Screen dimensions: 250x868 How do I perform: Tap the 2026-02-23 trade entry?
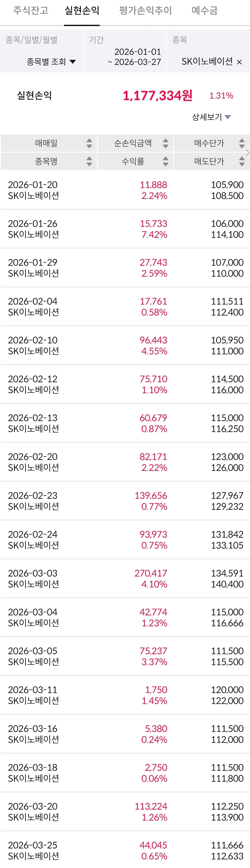tap(125, 501)
